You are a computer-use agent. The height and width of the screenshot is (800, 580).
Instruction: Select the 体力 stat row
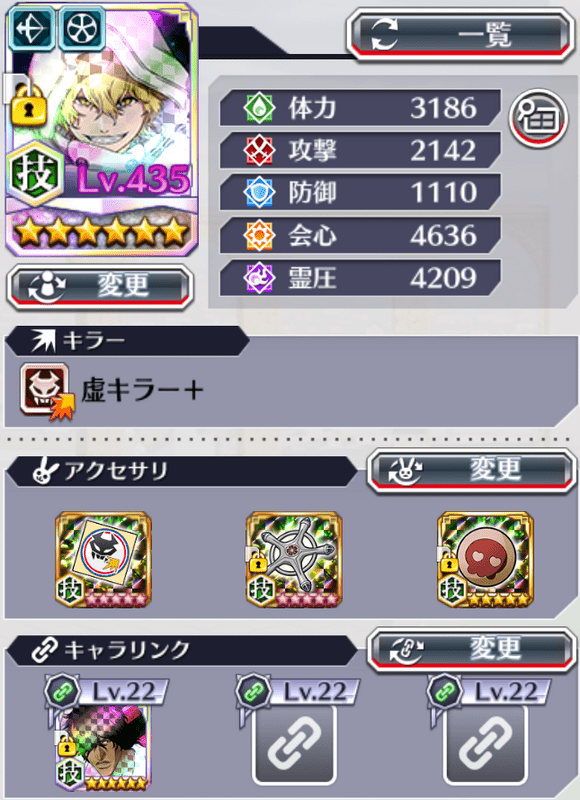point(360,108)
